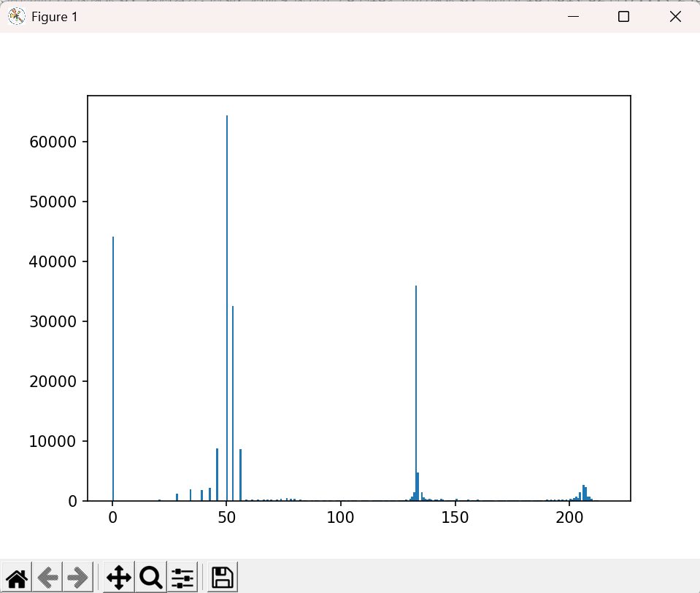The image size is (700, 593).
Task: Save the figure with the disk icon
Action: [x=223, y=578]
